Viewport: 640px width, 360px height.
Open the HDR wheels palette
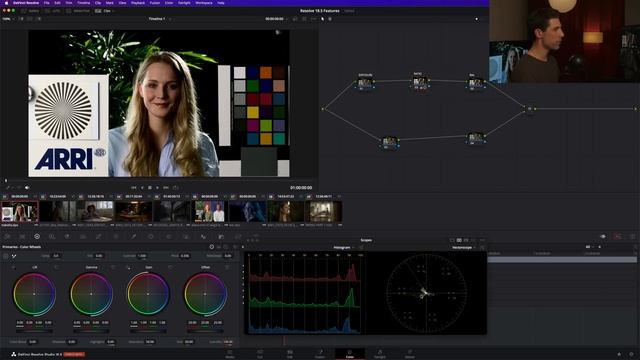point(52,236)
